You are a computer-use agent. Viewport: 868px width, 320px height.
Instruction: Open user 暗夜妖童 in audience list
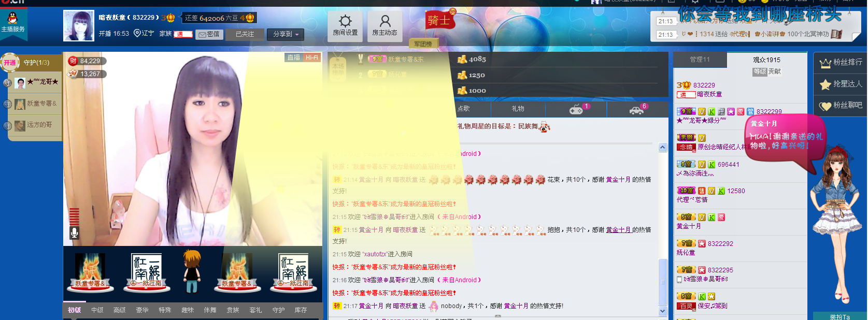coord(709,95)
